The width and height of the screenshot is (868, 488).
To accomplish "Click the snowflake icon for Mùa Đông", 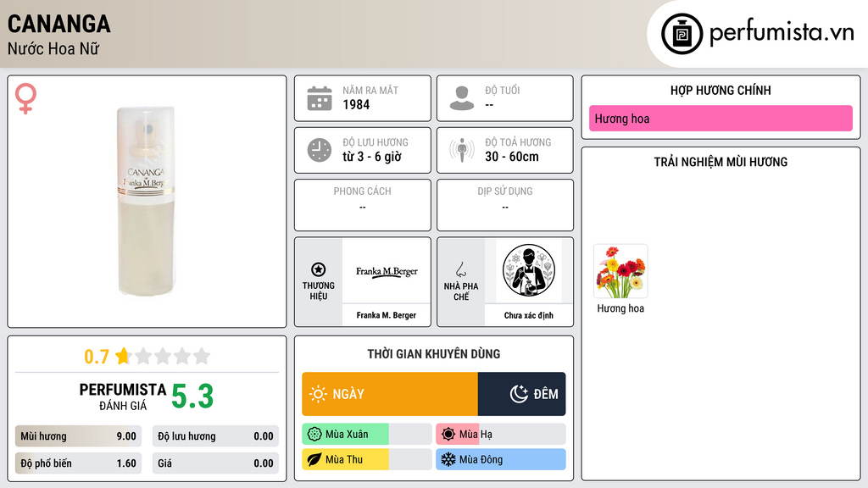I will point(448,459).
